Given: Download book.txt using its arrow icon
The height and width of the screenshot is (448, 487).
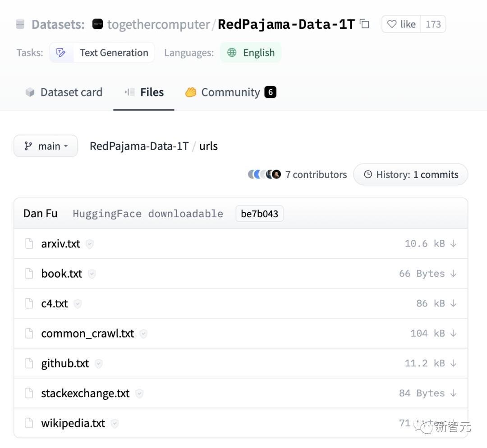Looking at the screenshot, I should [453, 274].
